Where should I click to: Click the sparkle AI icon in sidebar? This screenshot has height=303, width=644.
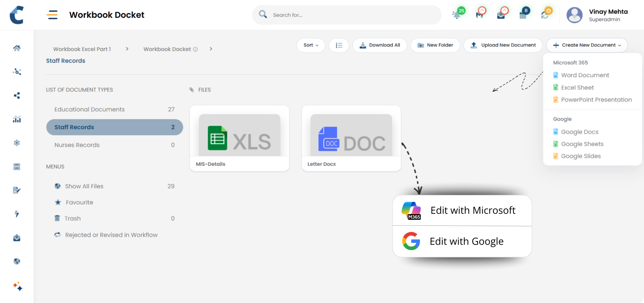(18, 286)
